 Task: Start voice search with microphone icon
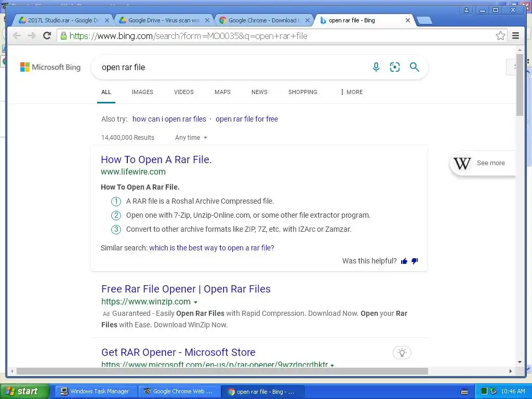pyautogui.click(x=376, y=67)
